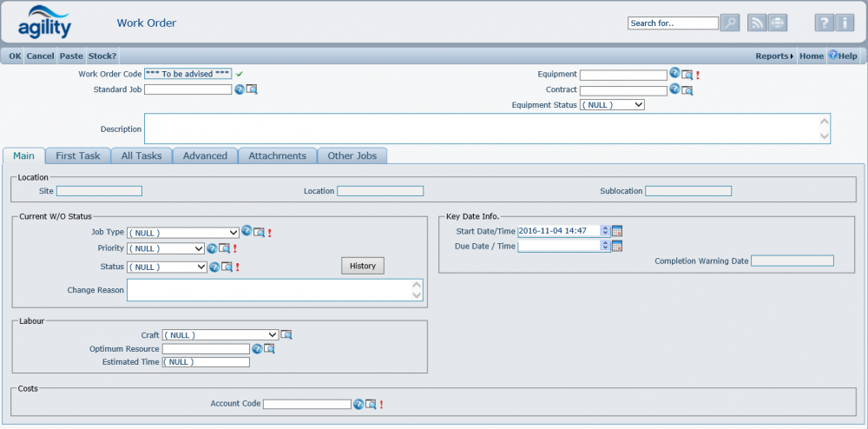Open lookup browser for Standard Job
This screenshot has width=868, height=429.
(252, 89)
